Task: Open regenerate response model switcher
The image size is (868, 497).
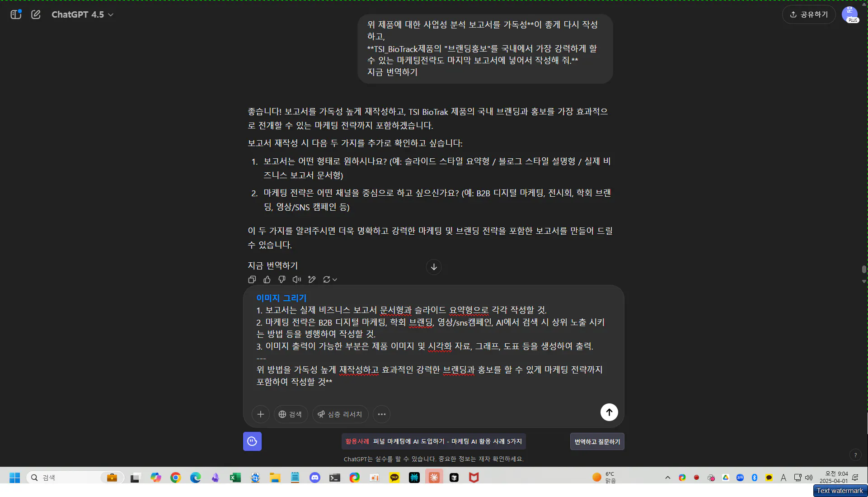Action: [330, 279]
